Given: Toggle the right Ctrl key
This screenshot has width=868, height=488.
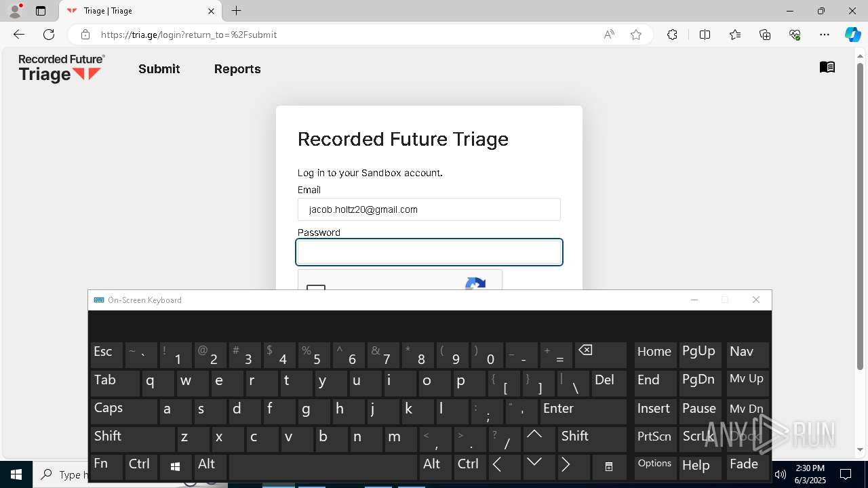Looking at the screenshot, I should pyautogui.click(x=470, y=467).
